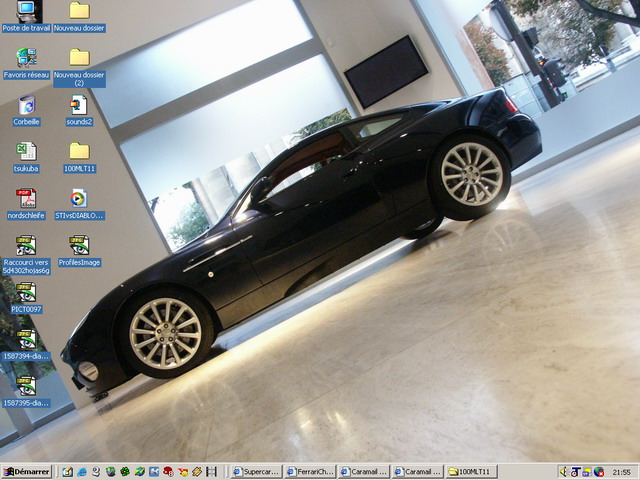640x480 pixels.
Task: Select the sounds2 file icon
Action: tap(79, 110)
